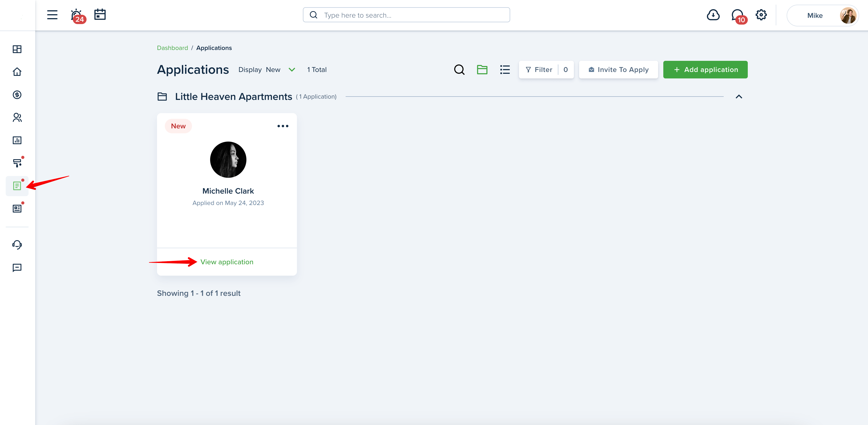The width and height of the screenshot is (868, 425).
Task: Open the Display New dropdown
Action: [x=267, y=70]
